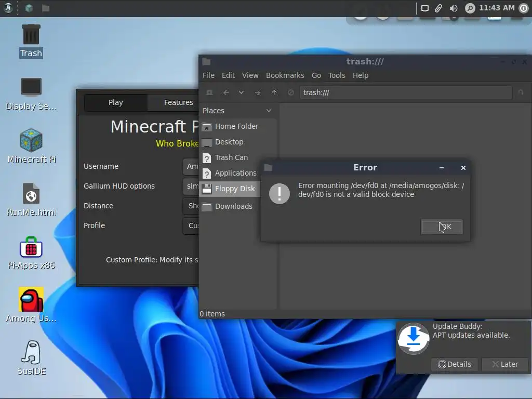
Task: Open a new window via first toolbar icon
Action: coord(210,92)
